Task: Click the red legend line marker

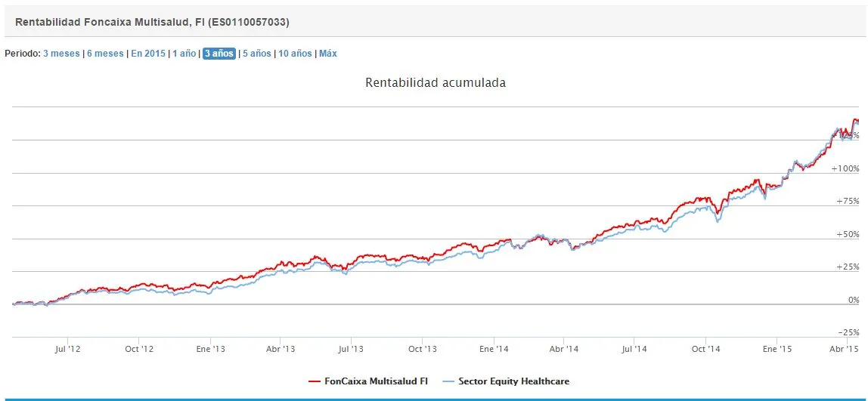Action: click(x=315, y=381)
